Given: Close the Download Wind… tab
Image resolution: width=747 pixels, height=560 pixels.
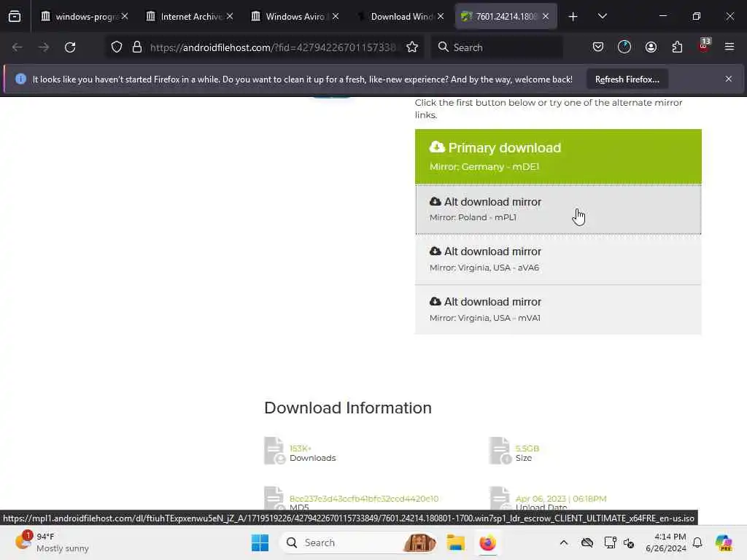Looking at the screenshot, I should tap(441, 17).
